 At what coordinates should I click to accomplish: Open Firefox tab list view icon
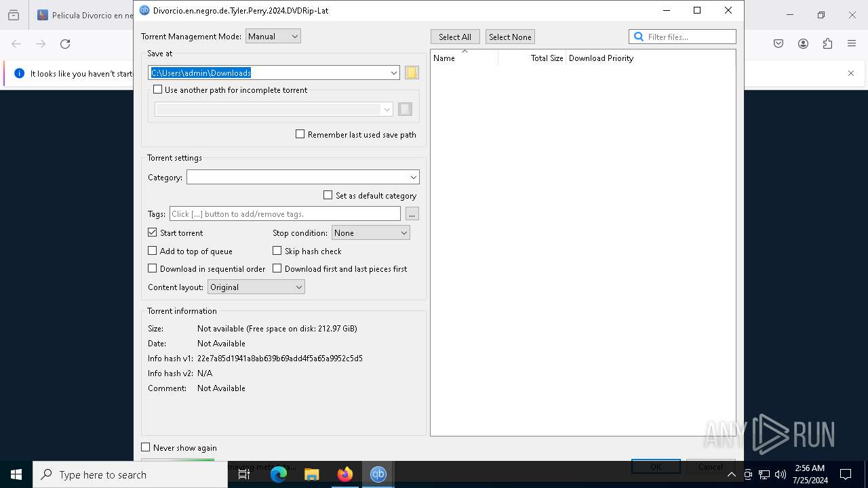tap(13, 15)
